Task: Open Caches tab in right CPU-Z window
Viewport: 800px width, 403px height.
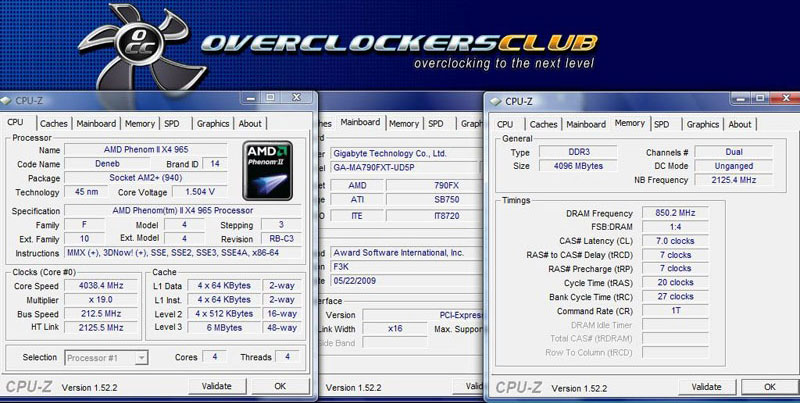Action: (x=543, y=124)
